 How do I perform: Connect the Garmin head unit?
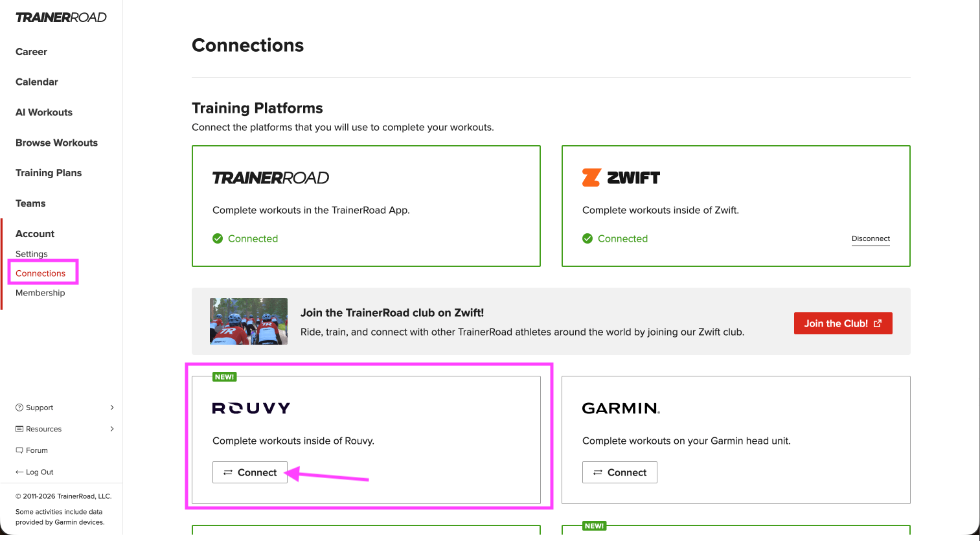point(620,472)
